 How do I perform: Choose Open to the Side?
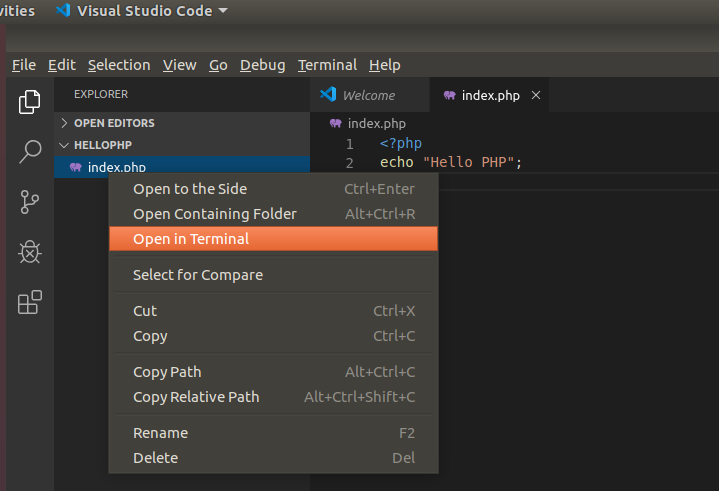273,189
